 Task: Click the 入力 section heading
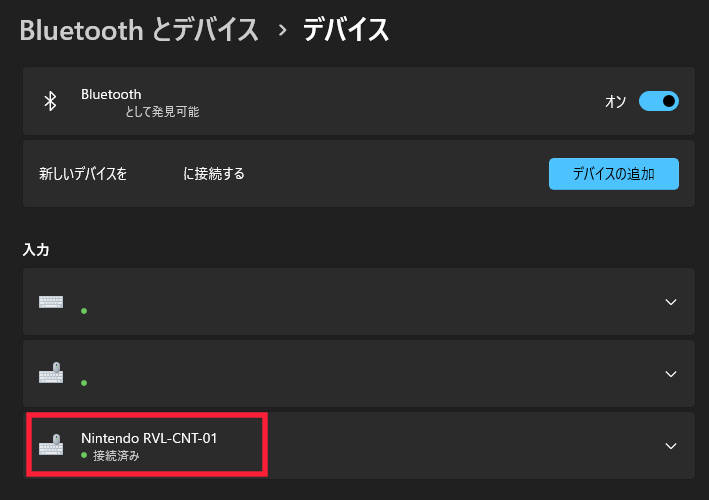coord(36,250)
